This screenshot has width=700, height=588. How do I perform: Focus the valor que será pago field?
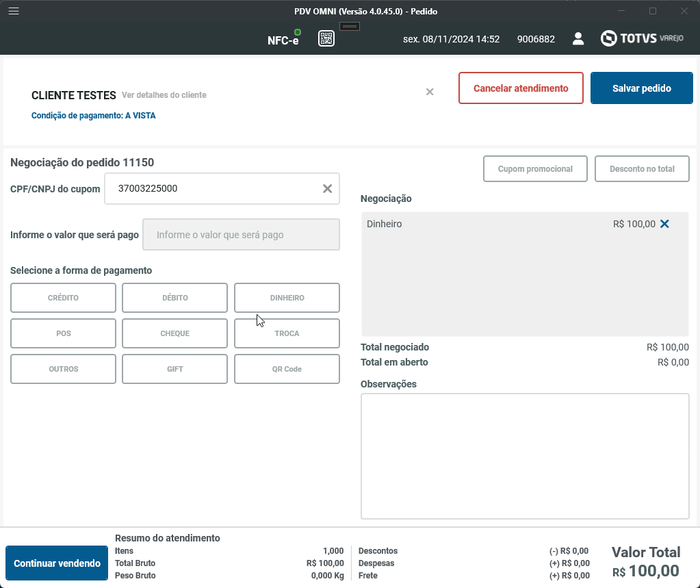click(241, 235)
